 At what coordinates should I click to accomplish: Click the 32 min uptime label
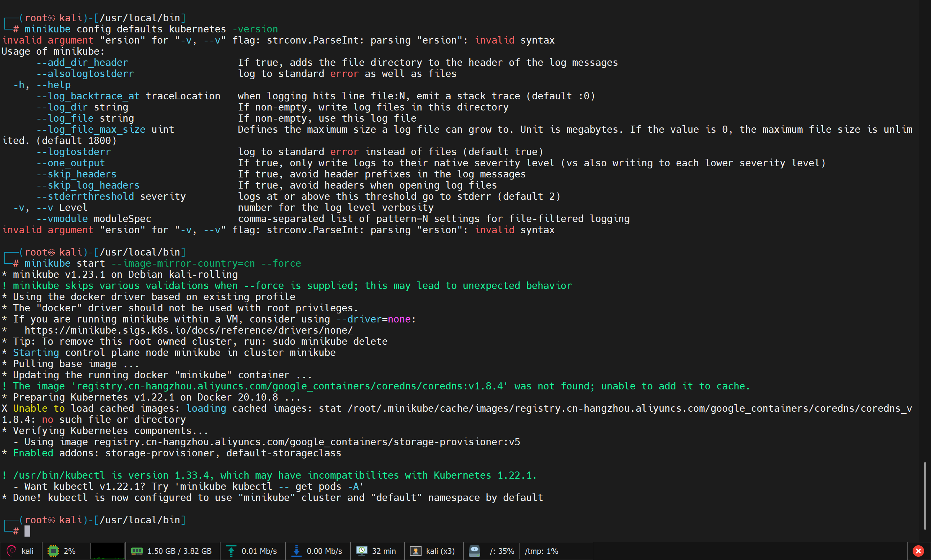384,551
